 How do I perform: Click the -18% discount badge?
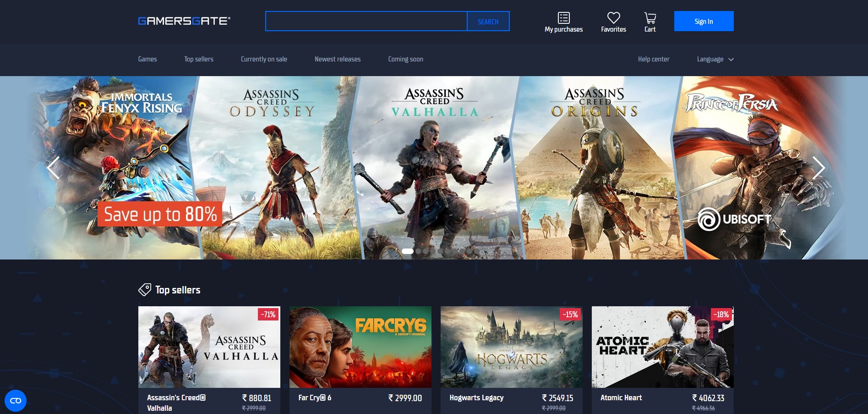pos(721,315)
